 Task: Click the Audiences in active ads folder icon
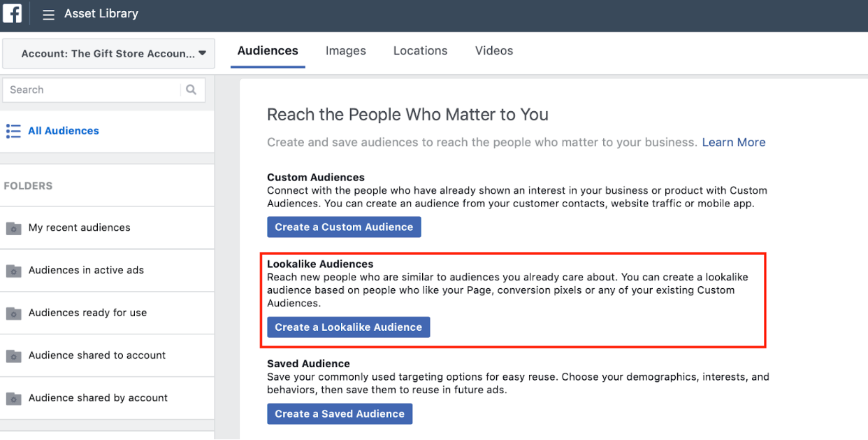pyautogui.click(x=13, y=271)
